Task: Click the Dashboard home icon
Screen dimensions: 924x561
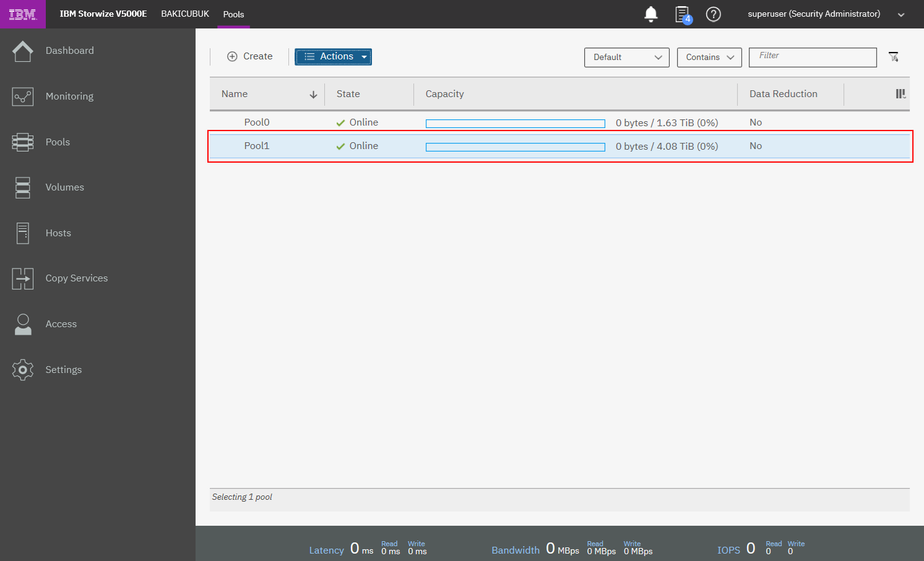Action: [23, 51]
